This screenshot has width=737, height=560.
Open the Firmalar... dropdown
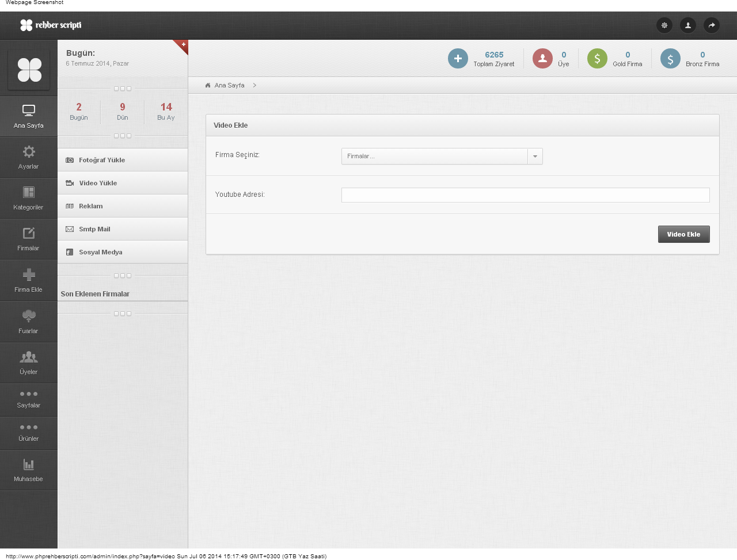[442, 157]
